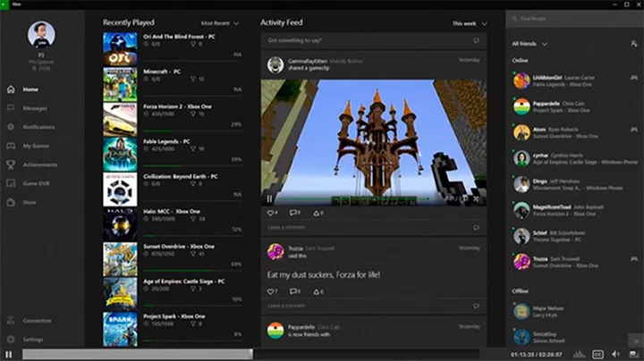Pause the outer video player playback
Image resolution: width=644 pixels, height=361 pixels.
click(x=10, y=354)
